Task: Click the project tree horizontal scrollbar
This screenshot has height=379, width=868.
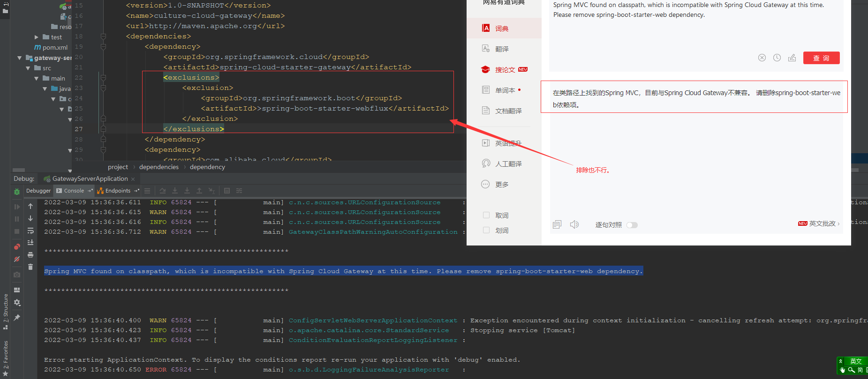Action: click(x=19, y=170)
